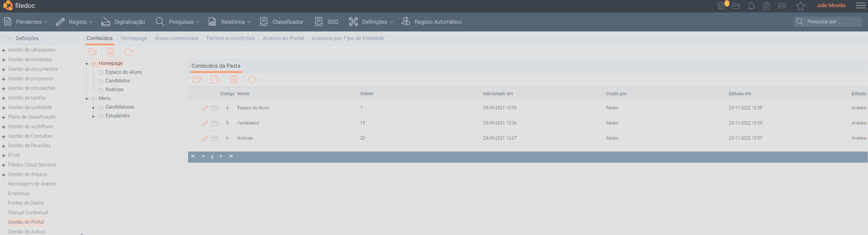Collapse the Homepage tree node

point(87,64)
